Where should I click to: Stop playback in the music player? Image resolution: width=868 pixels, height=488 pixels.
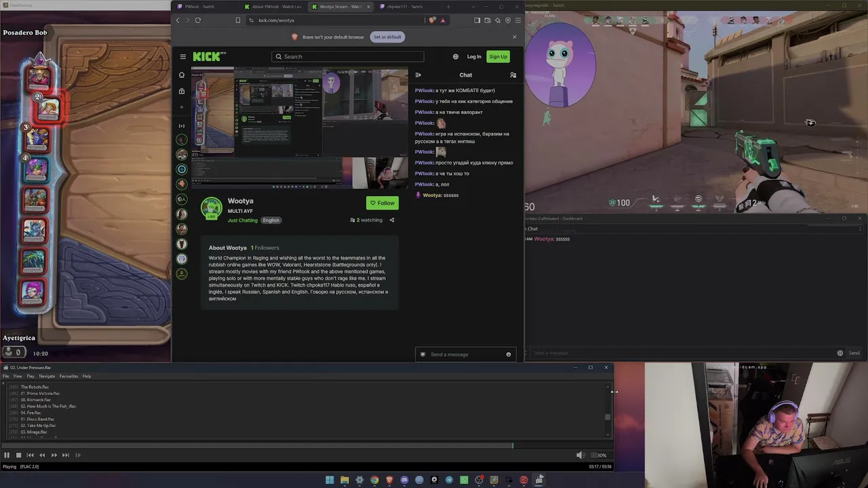pos(18,455)
